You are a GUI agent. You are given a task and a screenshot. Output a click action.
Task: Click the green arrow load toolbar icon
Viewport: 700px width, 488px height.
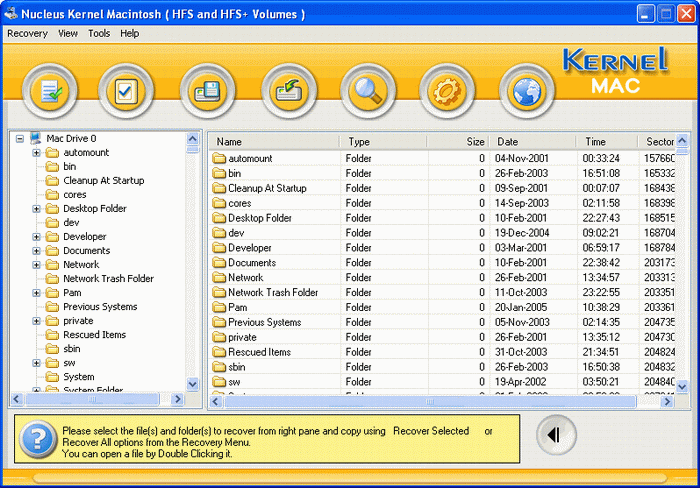tap(289, 92)
